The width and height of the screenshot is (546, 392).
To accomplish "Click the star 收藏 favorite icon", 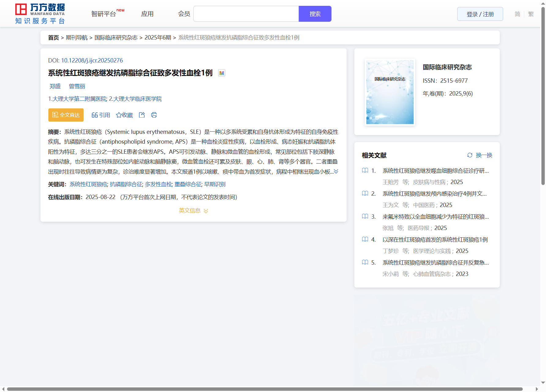I will (x=119, y=115).
